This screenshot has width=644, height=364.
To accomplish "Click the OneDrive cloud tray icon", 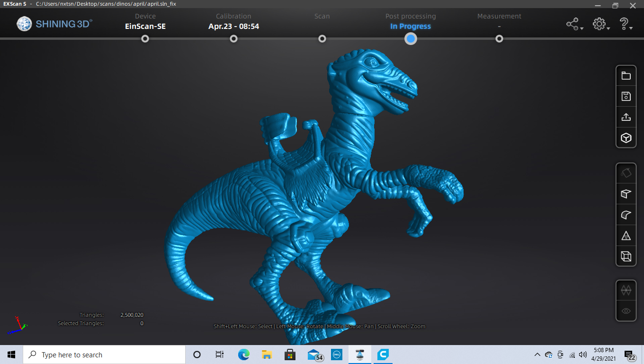I will click(x=549, y=355).
